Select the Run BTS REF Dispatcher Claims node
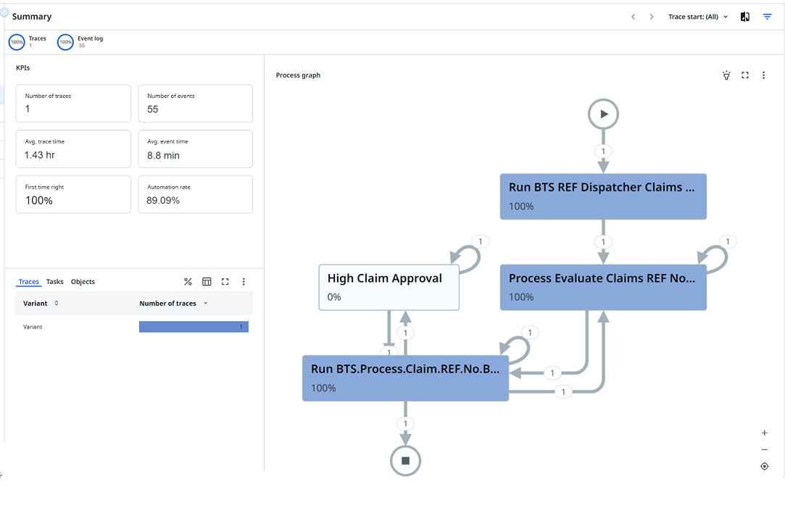Image resolution: width=785 pixels, height=532 pixels. pyautogui.click(x=603, y=196)
